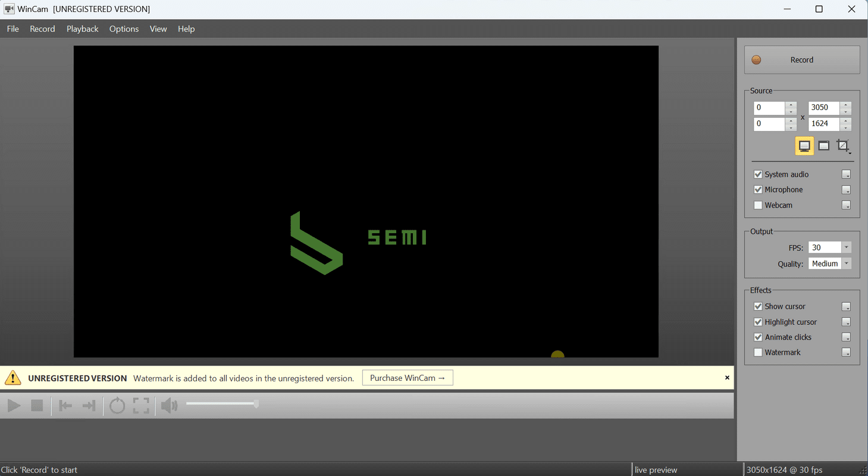This screenshot has height=476, width=868.
Task: Jump to the end marker
Action: (x=89, y=406)
